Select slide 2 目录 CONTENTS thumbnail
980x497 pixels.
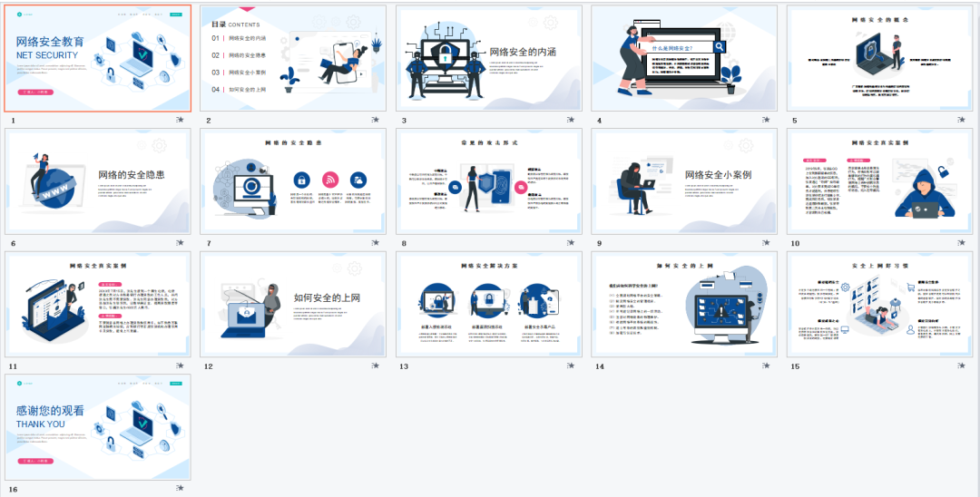(293, 58)
